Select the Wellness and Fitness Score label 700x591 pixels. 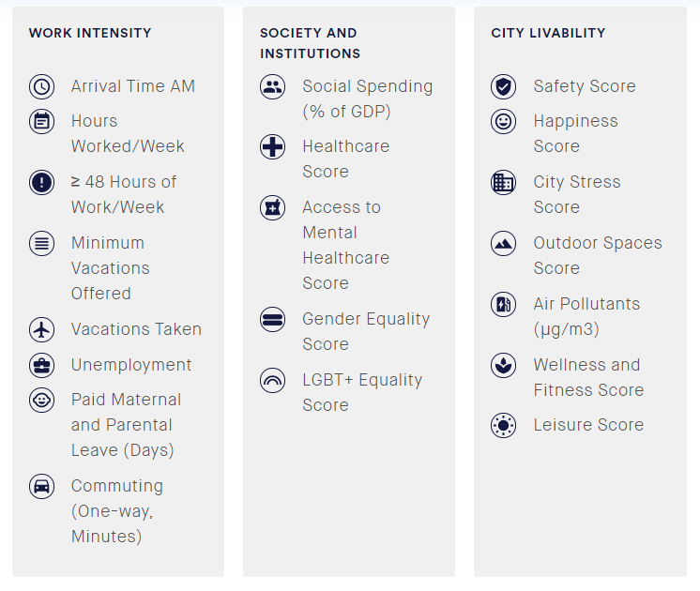tap(589, 378)
